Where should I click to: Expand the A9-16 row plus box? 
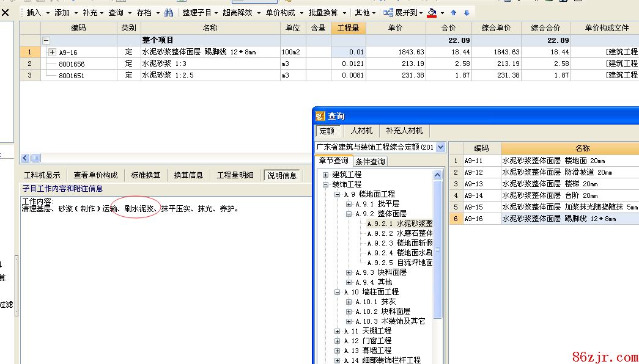[52, 52]
